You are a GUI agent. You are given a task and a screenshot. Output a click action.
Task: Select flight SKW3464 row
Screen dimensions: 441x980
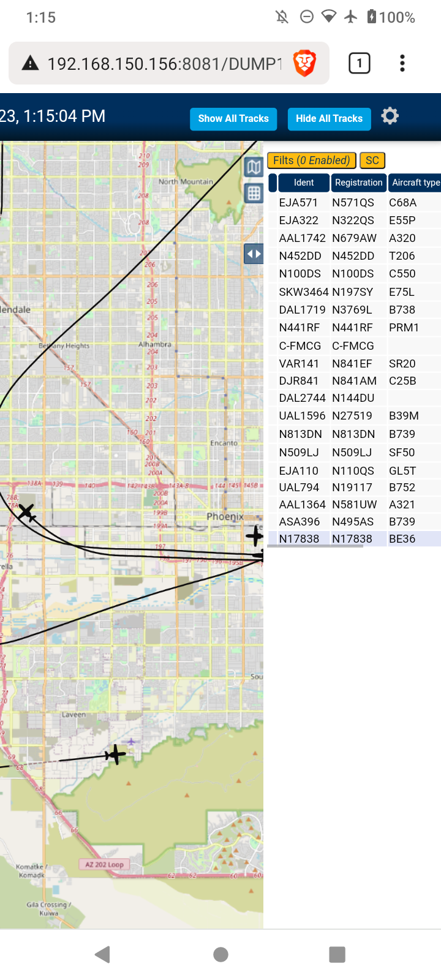tap(355, 292)
